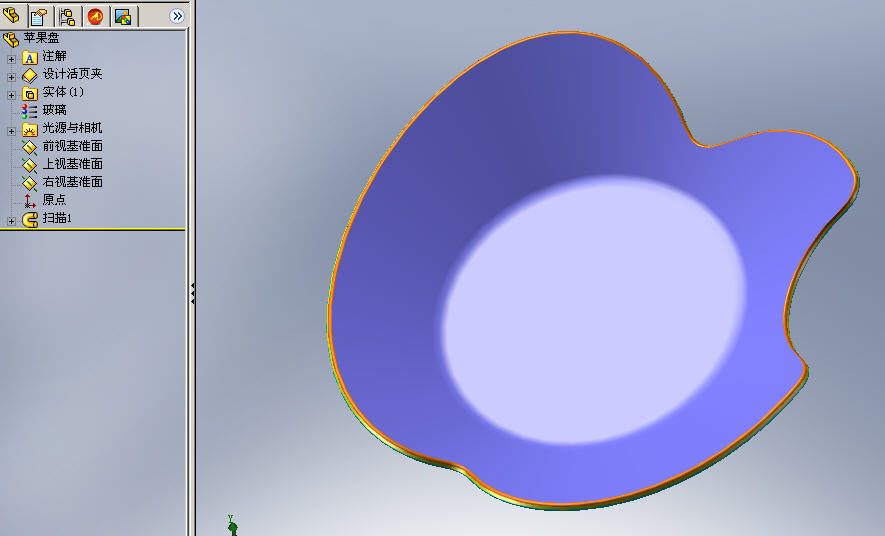Select the 苹果盘 root part node
This screenshot has width=885, height=536.
point(41,38)
